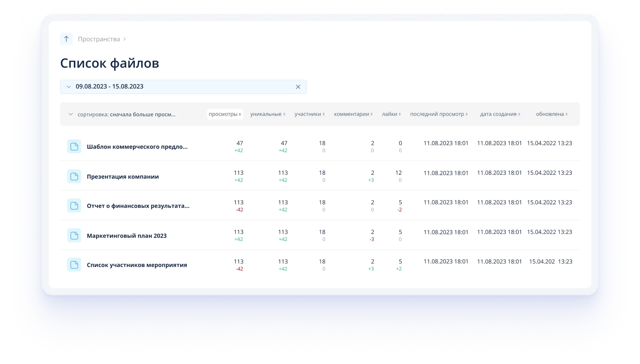Viewport: 640px width, 364px height.
Task: Expand the date range dropdown chevron
Action: (69, 87)
